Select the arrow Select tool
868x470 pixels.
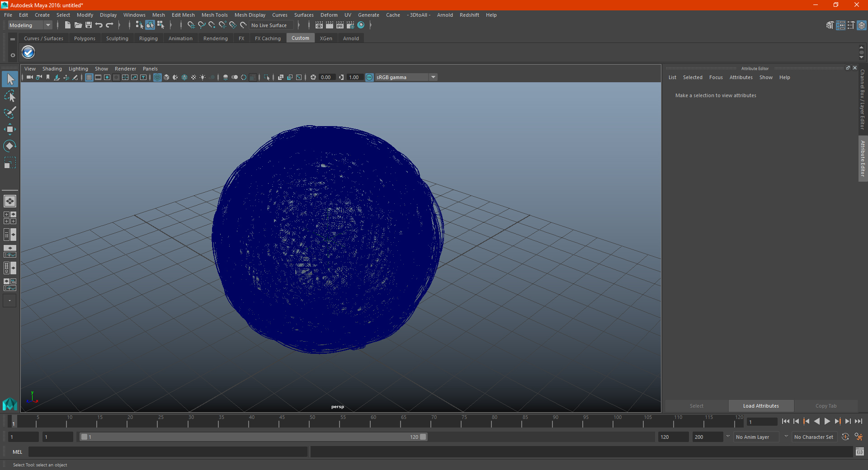coord(10,80)
